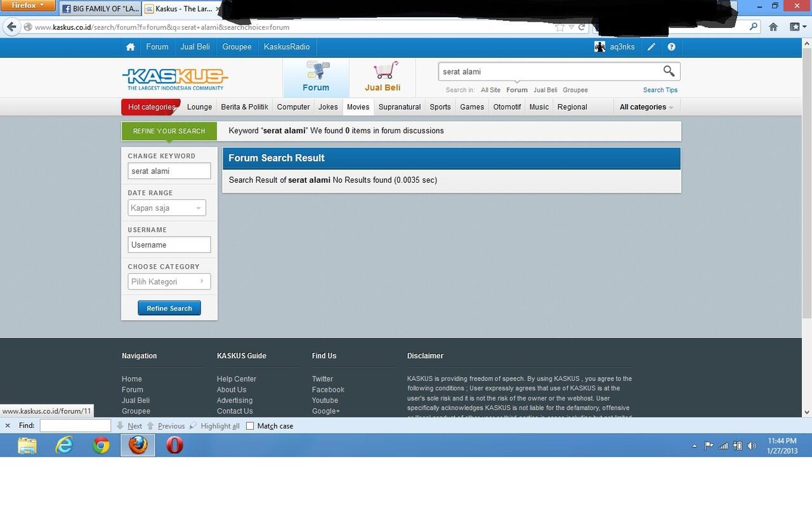Viewport: 812px width, 513px height.
Task: Click the Kaskus home icon in blue bar
Action: click(130, 47)
